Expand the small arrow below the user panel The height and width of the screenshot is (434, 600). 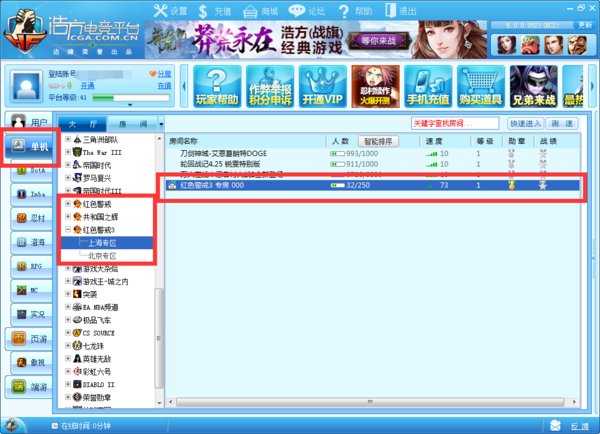click(130, 105)
